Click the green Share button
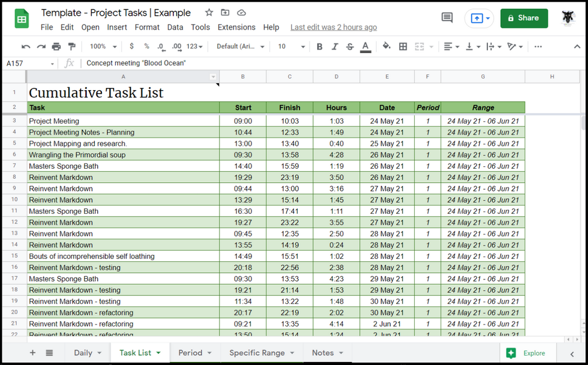 pos(524,18)
